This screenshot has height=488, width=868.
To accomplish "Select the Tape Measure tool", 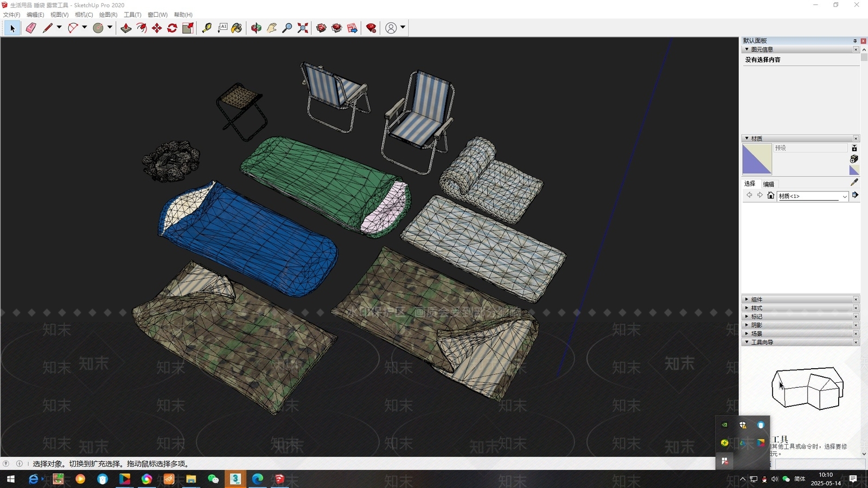I will coord(207,28).
